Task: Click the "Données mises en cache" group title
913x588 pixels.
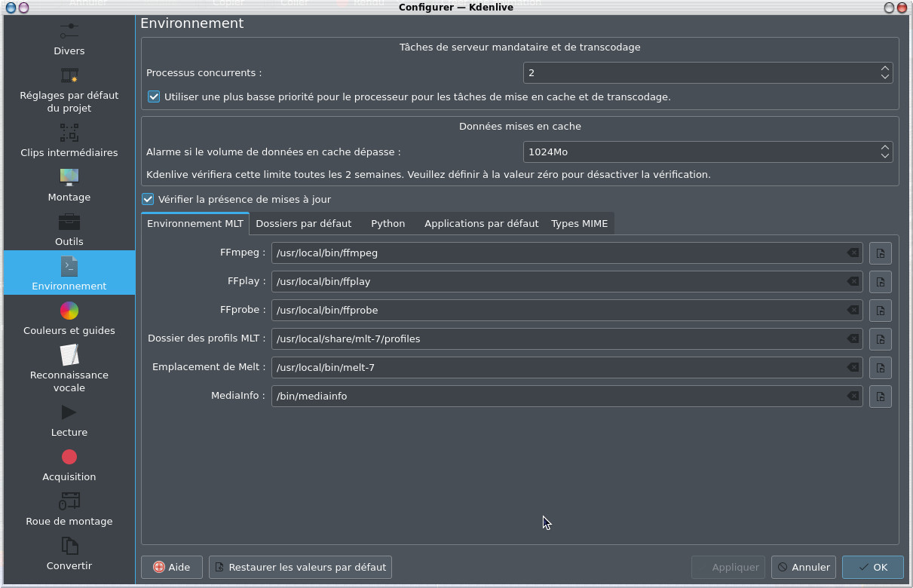Action: 520,127
